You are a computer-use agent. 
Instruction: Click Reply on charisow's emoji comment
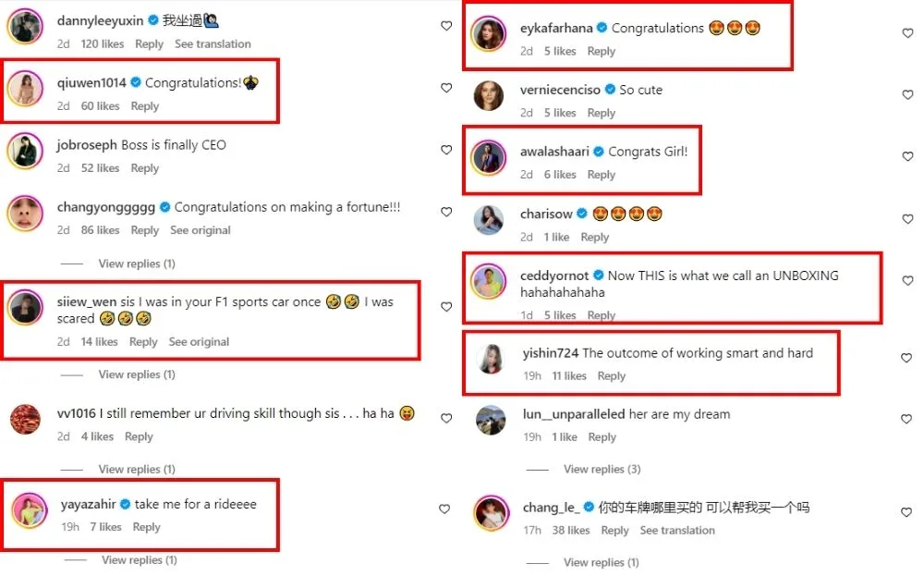(594, 238)
